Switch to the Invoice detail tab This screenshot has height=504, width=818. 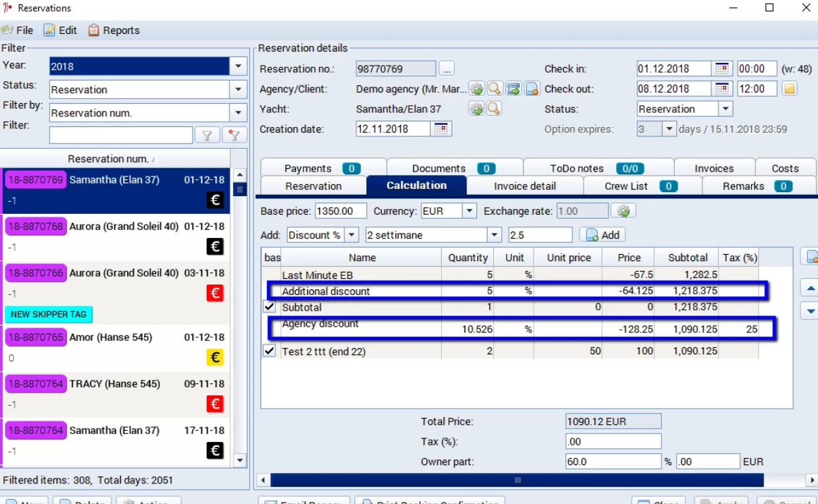525,186
